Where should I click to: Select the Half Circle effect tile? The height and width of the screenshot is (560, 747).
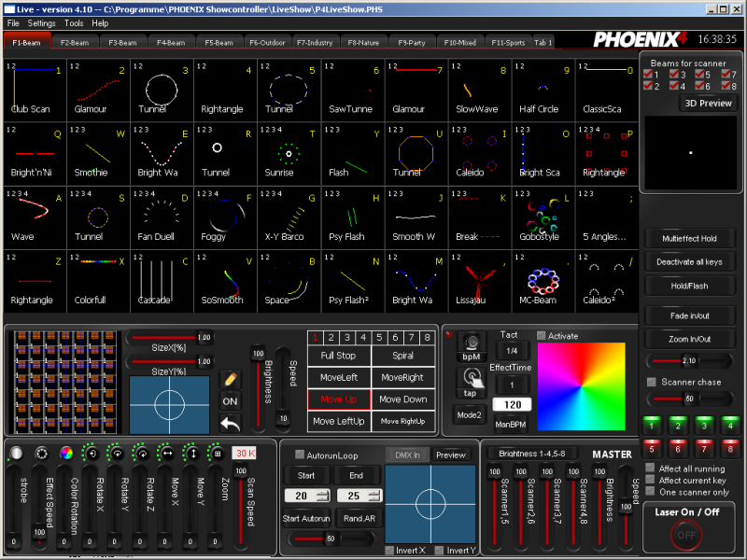click(x=543, y=90)
